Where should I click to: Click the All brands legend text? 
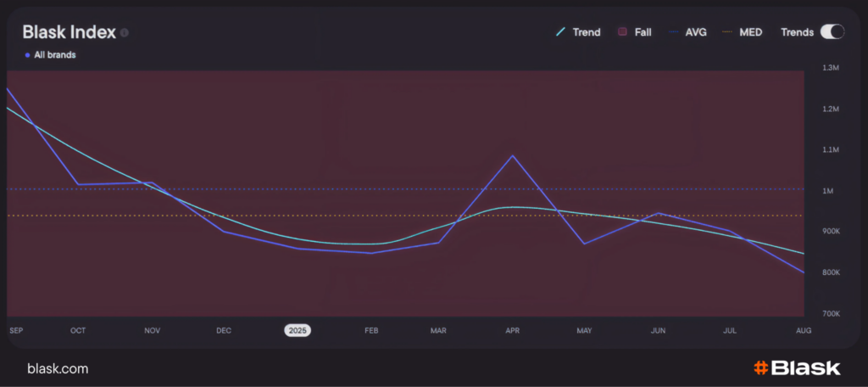point(54,55)
